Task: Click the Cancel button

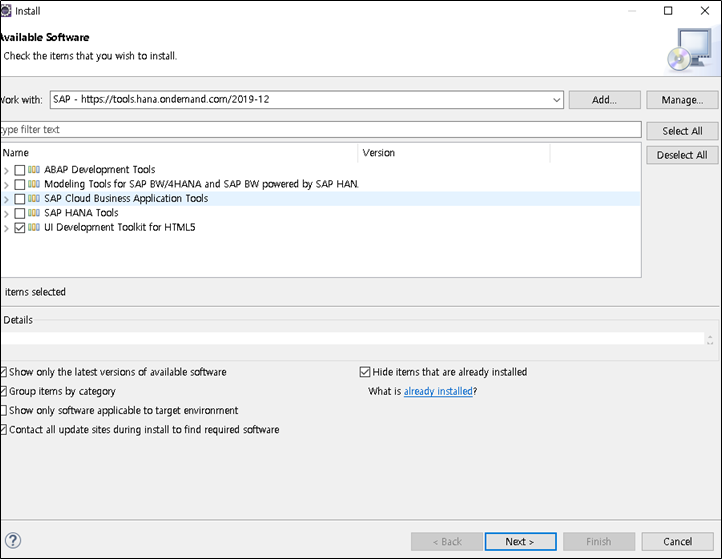Action: click(x=677, y=542)
